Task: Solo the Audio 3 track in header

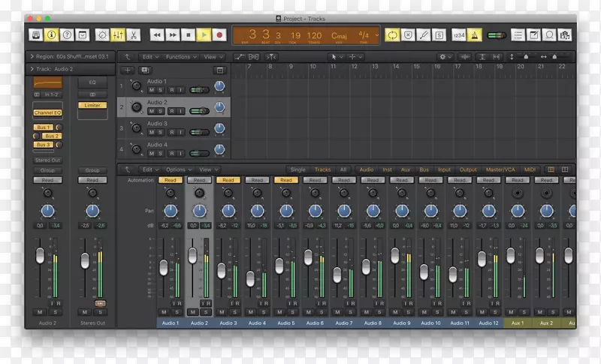Action: [161, 131]
